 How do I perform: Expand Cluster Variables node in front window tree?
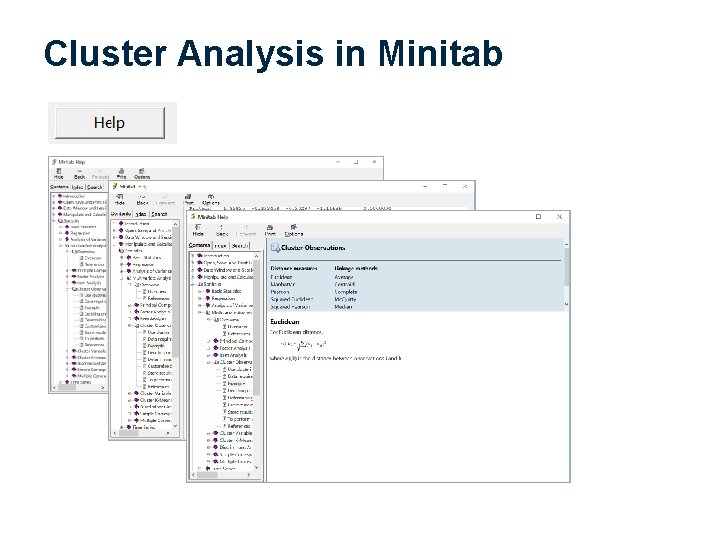[208, 433]
